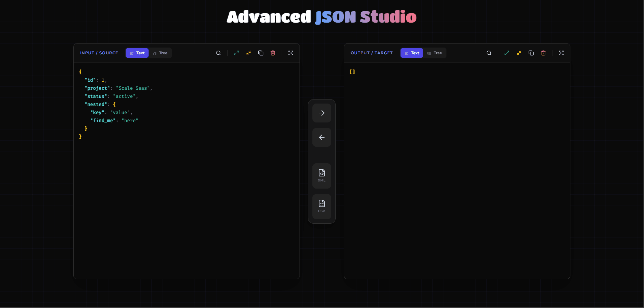The height and width of the screenshot is (308, 644).
Task: Export the JSON to XML format
Action: [x=321, y=175]
